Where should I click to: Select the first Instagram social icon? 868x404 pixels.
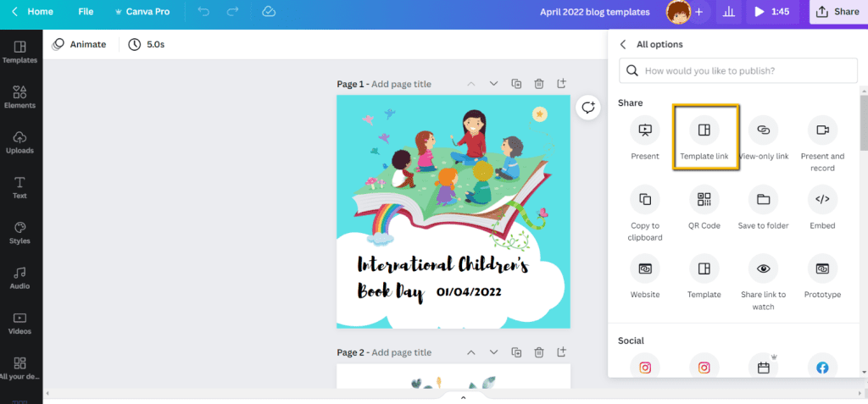(645, 367)
